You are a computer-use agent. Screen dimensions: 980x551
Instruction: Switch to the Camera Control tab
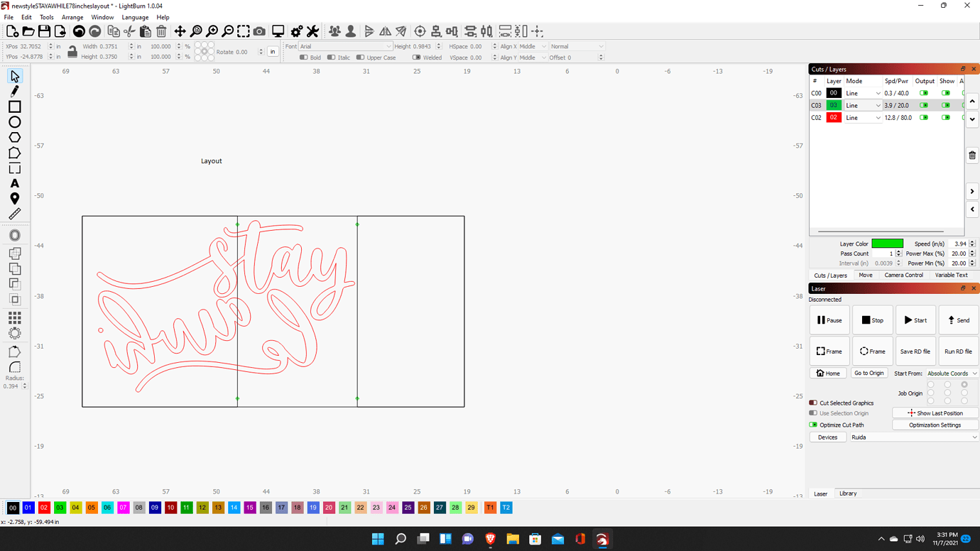click(903, 275)
